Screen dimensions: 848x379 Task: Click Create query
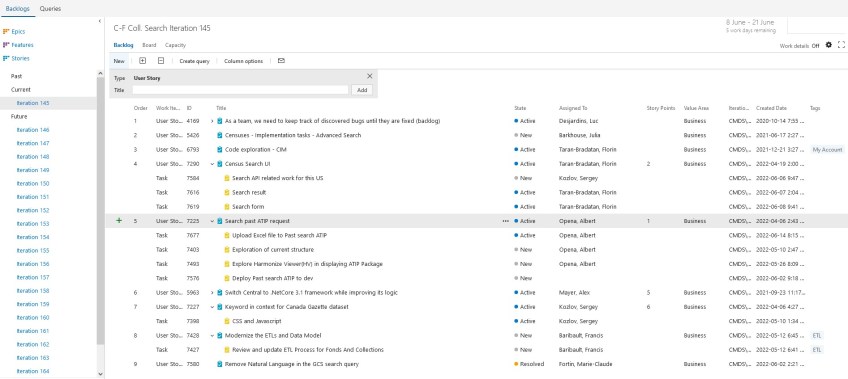pos(194,61)
